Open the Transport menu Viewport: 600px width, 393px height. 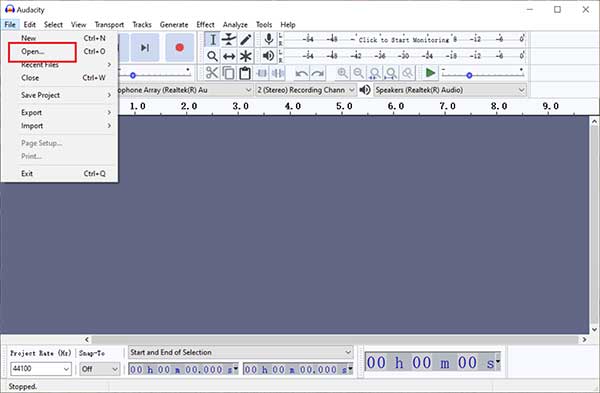(x=109, y=25)
